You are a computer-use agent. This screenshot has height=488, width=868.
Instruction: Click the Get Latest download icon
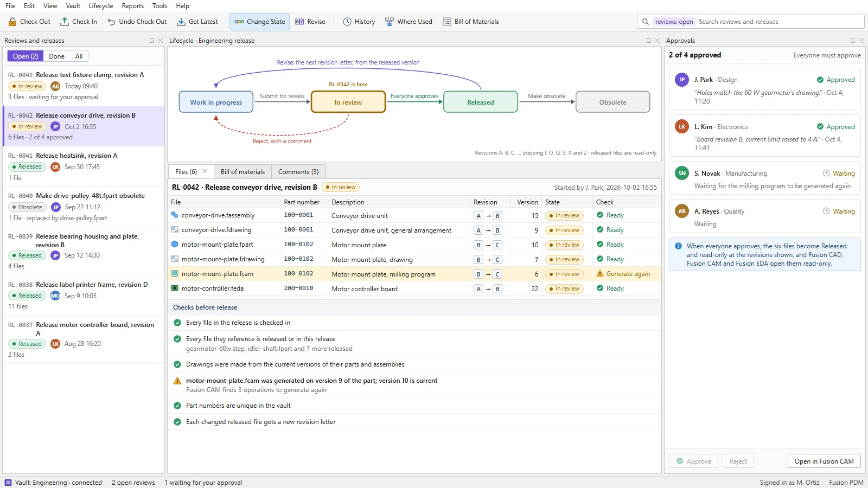pyautogui.click(x=181, y=22)
